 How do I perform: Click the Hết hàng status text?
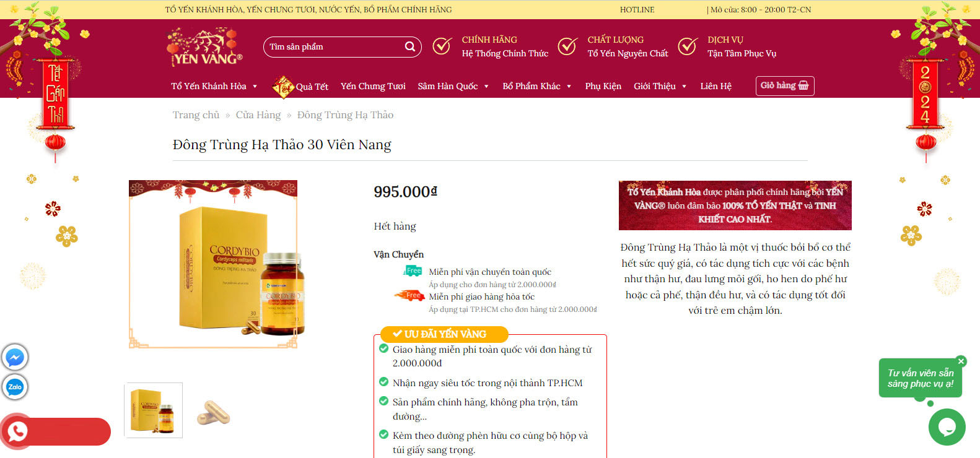click(395, 227)
